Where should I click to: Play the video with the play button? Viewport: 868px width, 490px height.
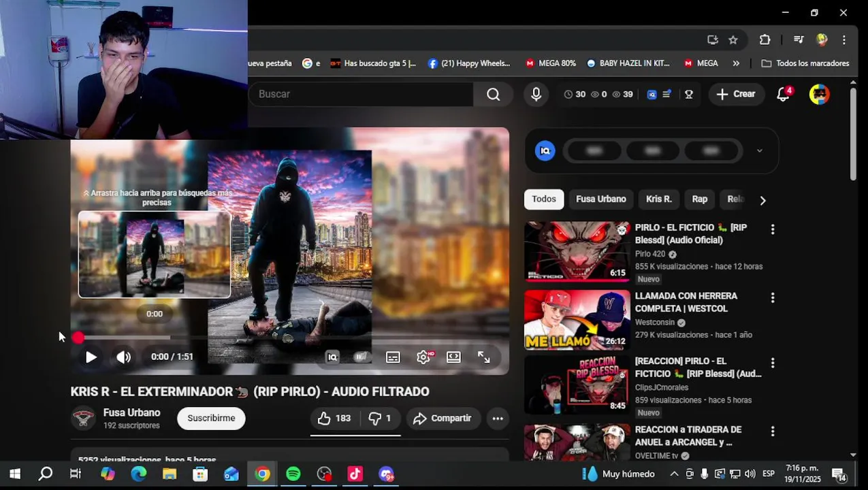point(91,357)
